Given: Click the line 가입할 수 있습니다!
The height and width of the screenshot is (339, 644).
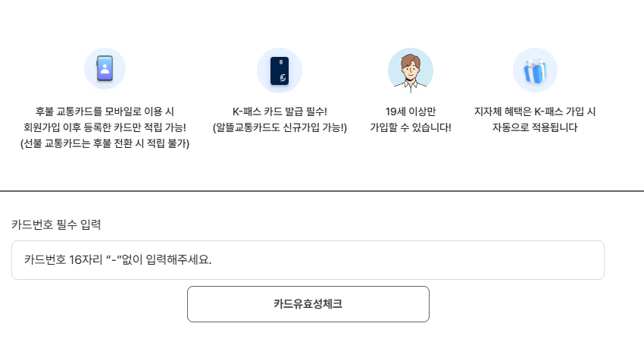Looking at the screenshot, I should click(x=410, y=127).
